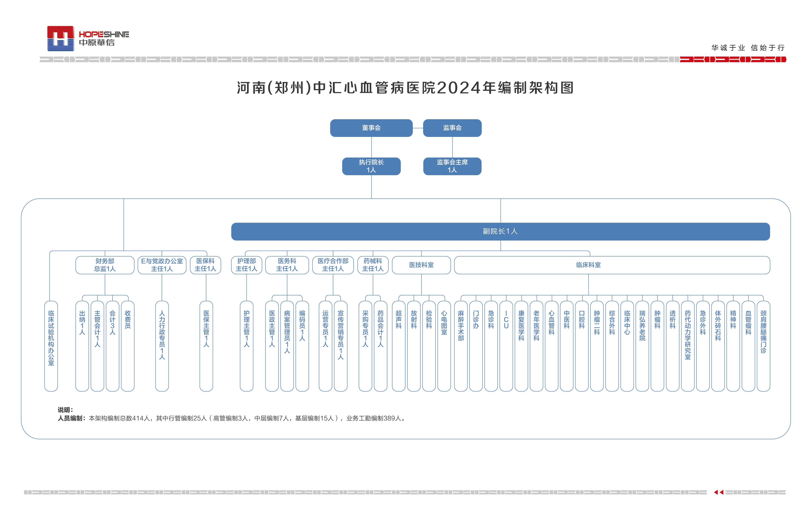Select the 门诊办 column

[x=476, y=346]
